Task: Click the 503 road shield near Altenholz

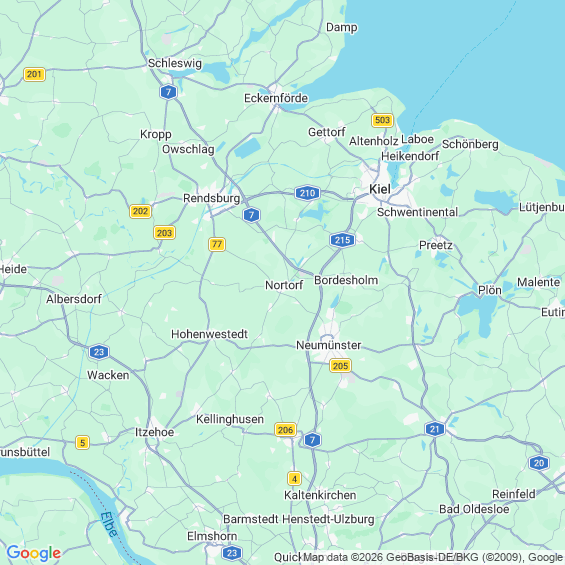Action: tap(382, 120)
